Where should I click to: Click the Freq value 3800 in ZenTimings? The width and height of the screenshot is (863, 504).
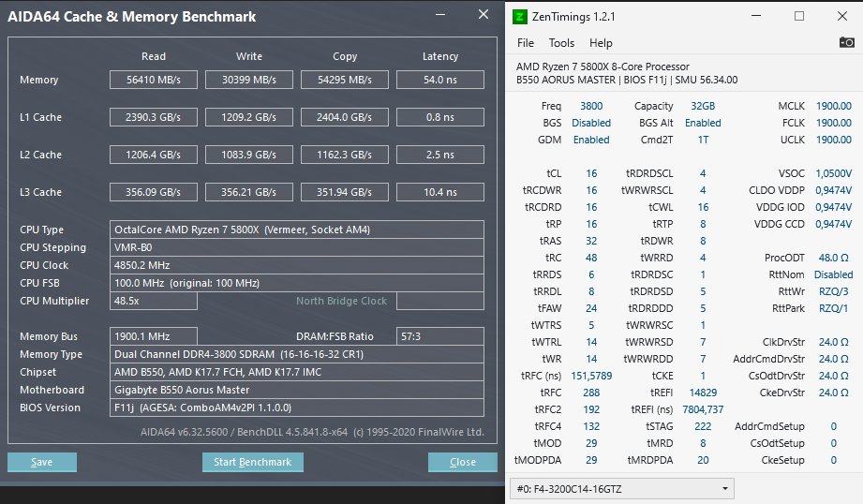pyautogui.click(x=591, y=106)
